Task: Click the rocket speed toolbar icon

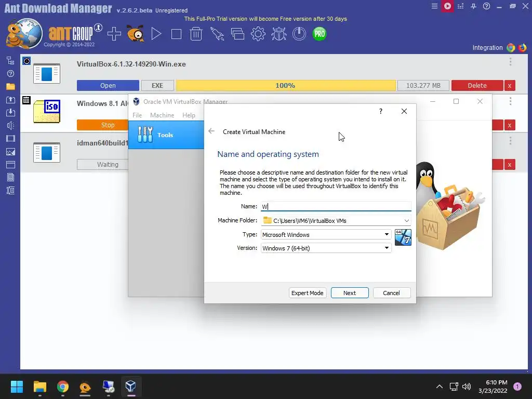Action: click(217, 34)
